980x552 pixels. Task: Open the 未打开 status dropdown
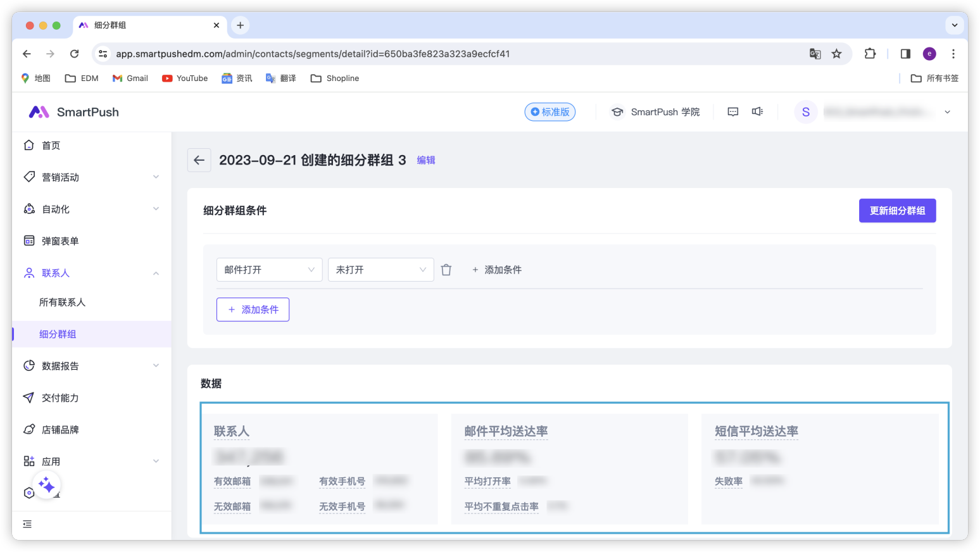pyautogui.click(x=380, y=270)
